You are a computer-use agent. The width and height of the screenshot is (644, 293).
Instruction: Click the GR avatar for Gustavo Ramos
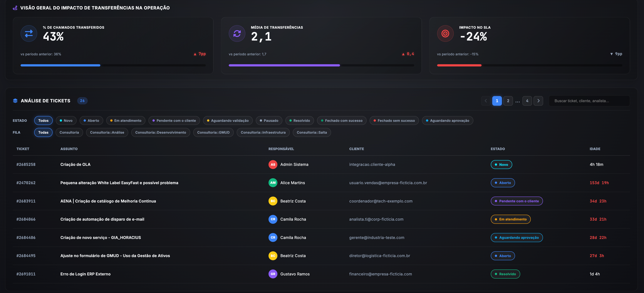tap(273, 274)
